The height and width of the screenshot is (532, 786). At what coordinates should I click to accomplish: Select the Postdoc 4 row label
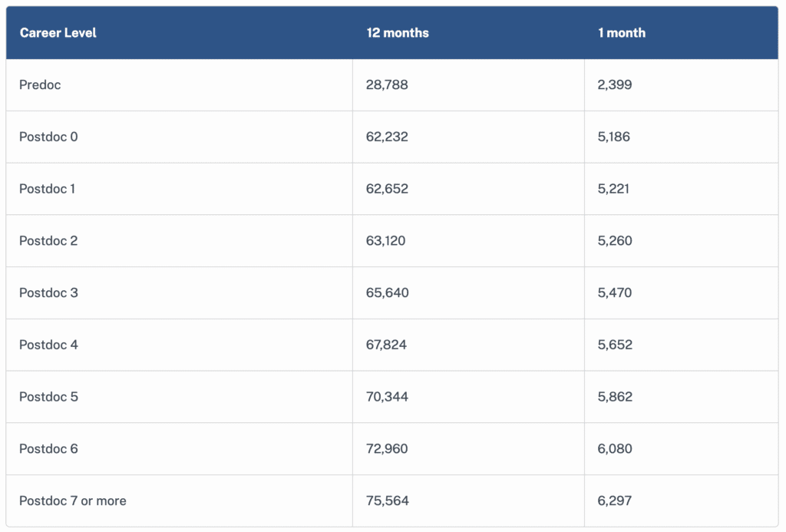pyautogui.click(x=48, y=345)
